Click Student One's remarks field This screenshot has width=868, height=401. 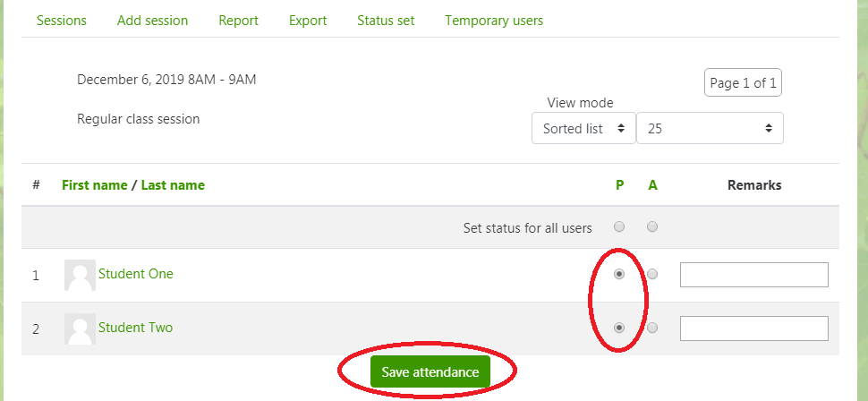pos(754,275)
